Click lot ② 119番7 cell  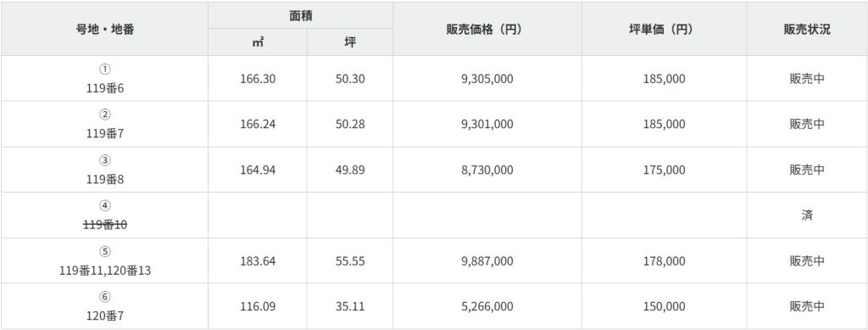pyautogui.click(x=104, y=124)
